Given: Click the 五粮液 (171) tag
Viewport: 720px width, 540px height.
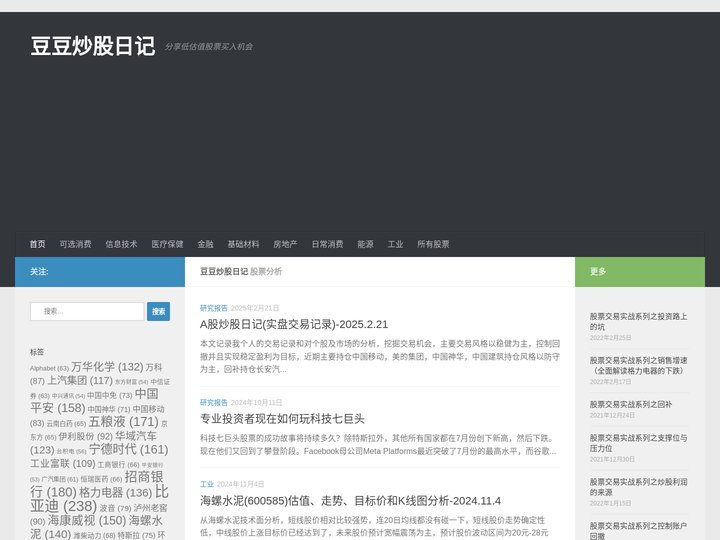Looking at the screenshot, I should 124,422.
